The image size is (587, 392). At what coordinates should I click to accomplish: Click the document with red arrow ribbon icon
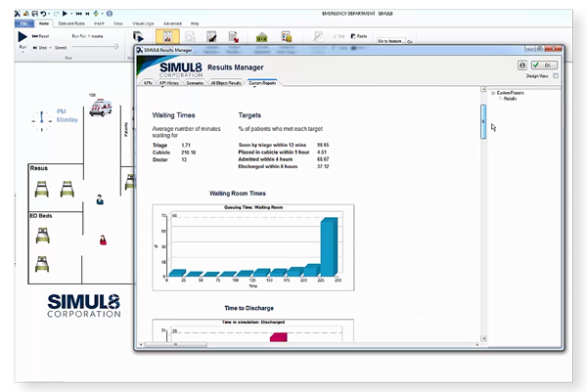tap(234, 37)
